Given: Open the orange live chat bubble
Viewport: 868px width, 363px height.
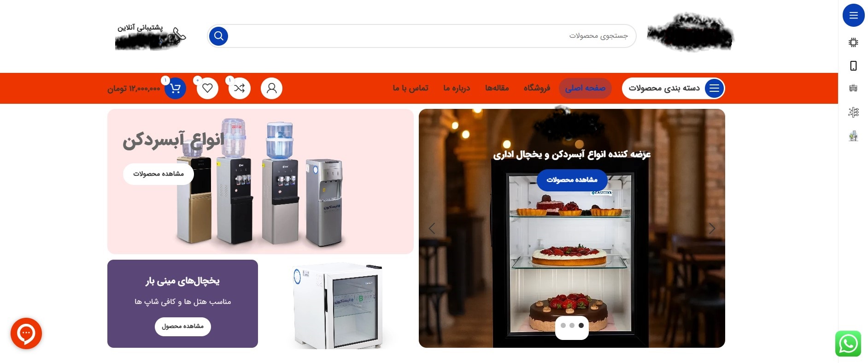Looking at the screenshot, I should [26, 333].
